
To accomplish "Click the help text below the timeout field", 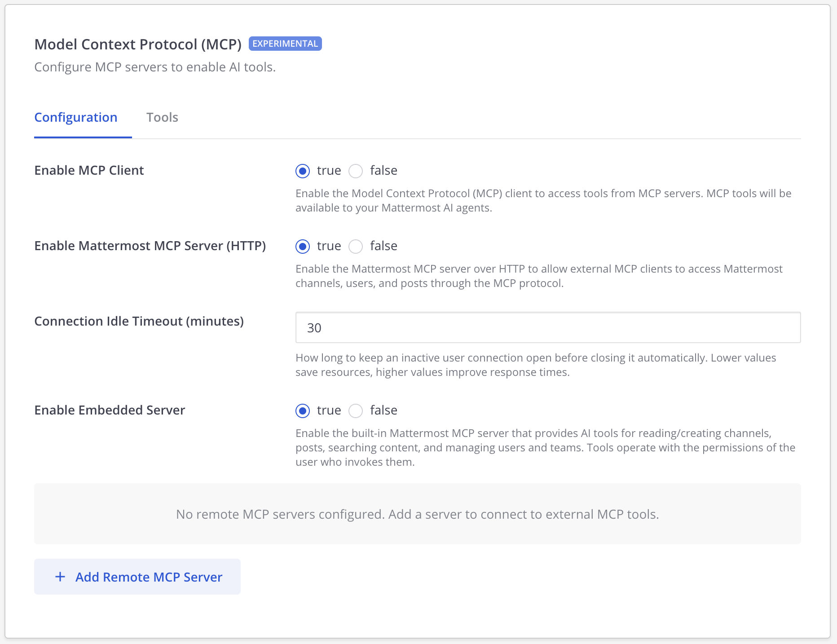I will 535,365.
